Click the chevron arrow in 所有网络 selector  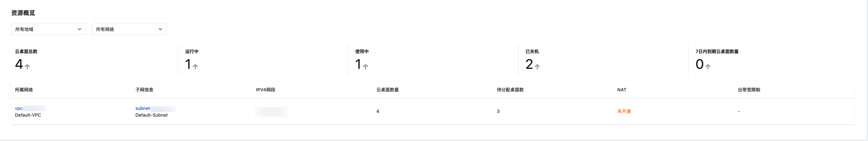(x=160, y=29)
